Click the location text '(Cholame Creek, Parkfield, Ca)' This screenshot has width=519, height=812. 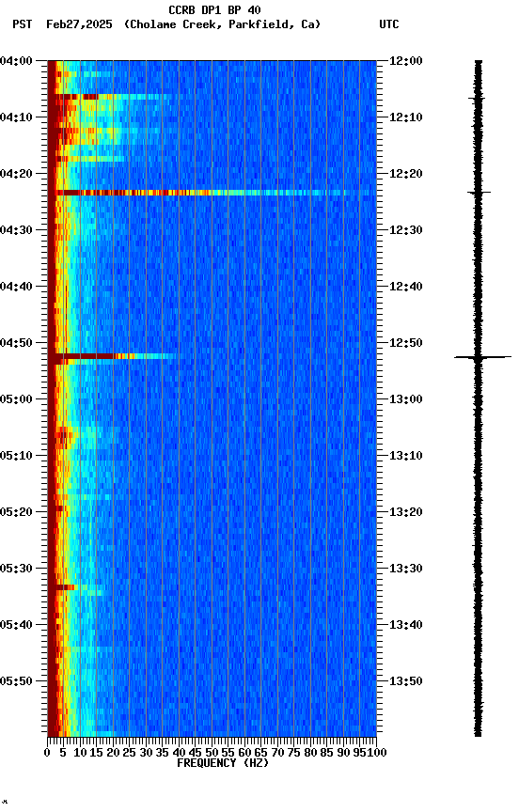pos(222,24)
